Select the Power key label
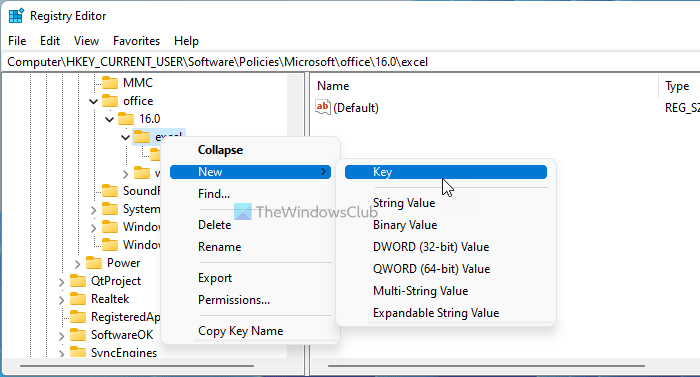700x377 pixels. [x=124, y=263]
